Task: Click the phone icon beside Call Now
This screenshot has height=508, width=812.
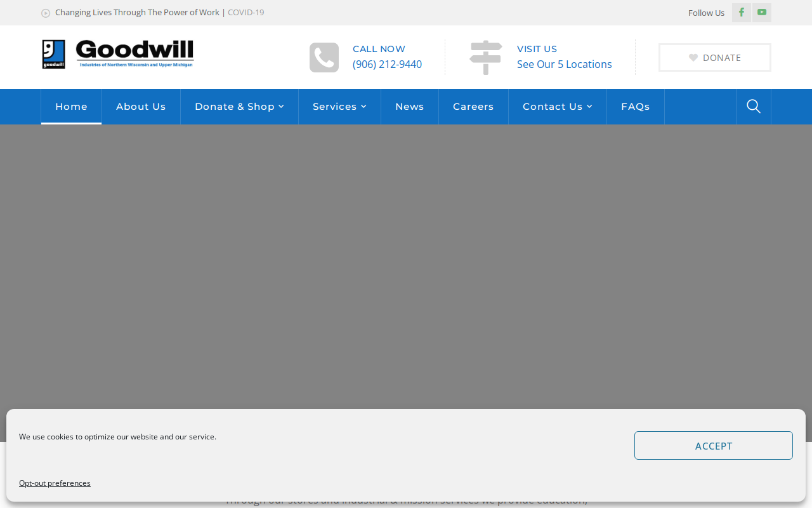Action: tap(324, 58)
